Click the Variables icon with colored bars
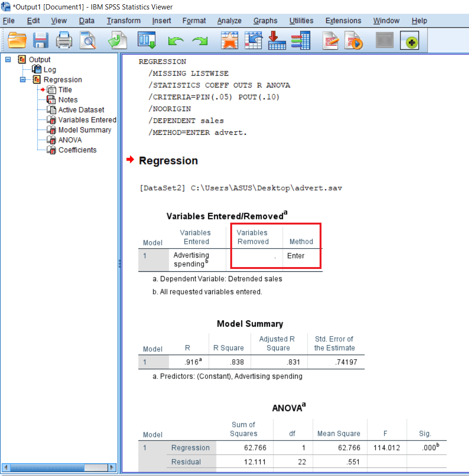Image resolution: width=469 pixels, height=476 pixels. [x=301, y=40]
